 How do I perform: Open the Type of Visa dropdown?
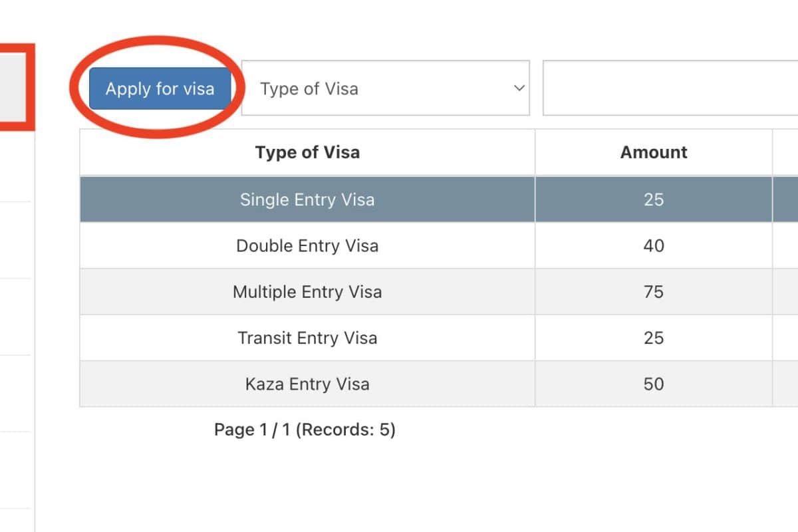pos(384,88)
